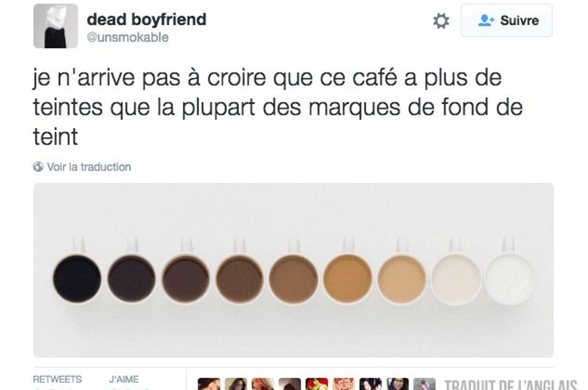Click the RETWEETS count label
Screen dimensions: 588x390
(x=57, y=379)
